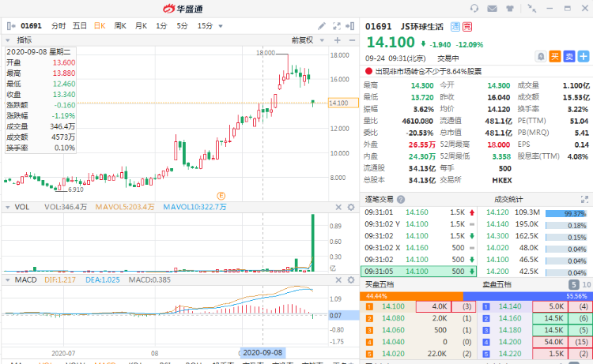The width and height of the screenshot is (593, 364).
Task: Zoom in the chart with plus
Action: [338, 40]
